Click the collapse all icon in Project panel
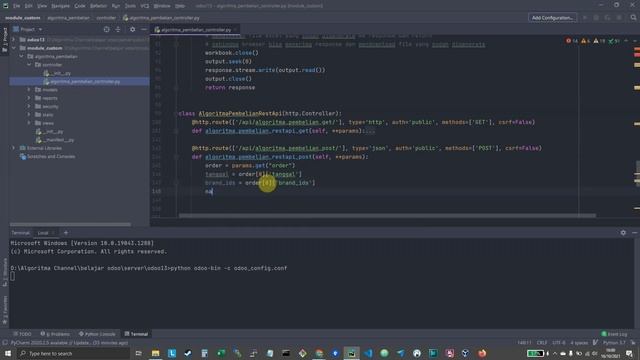The height and width of the screenshot is (360, 640). pos(118,29)
